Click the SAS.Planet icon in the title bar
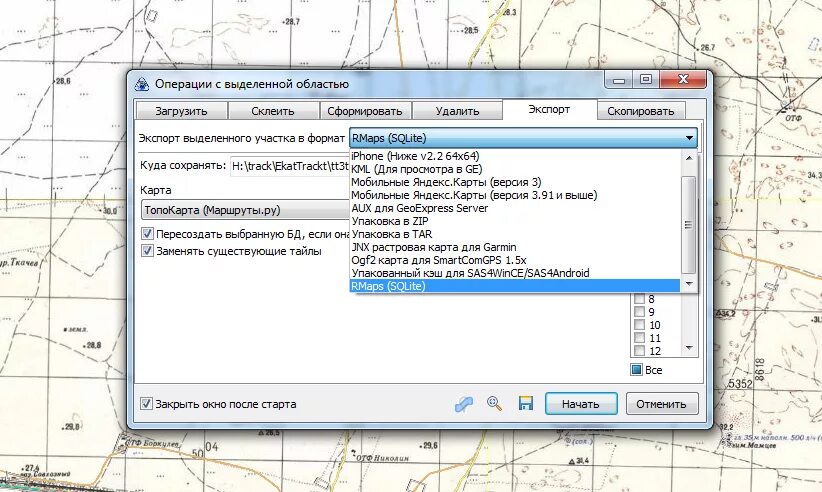Screen dimensions: 822x492 pos(142,84)
